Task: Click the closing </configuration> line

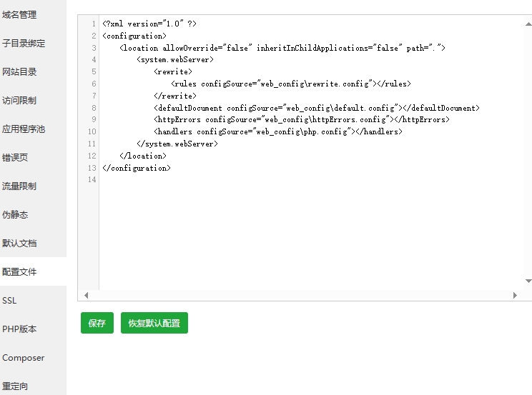Action: pos(137,168)
